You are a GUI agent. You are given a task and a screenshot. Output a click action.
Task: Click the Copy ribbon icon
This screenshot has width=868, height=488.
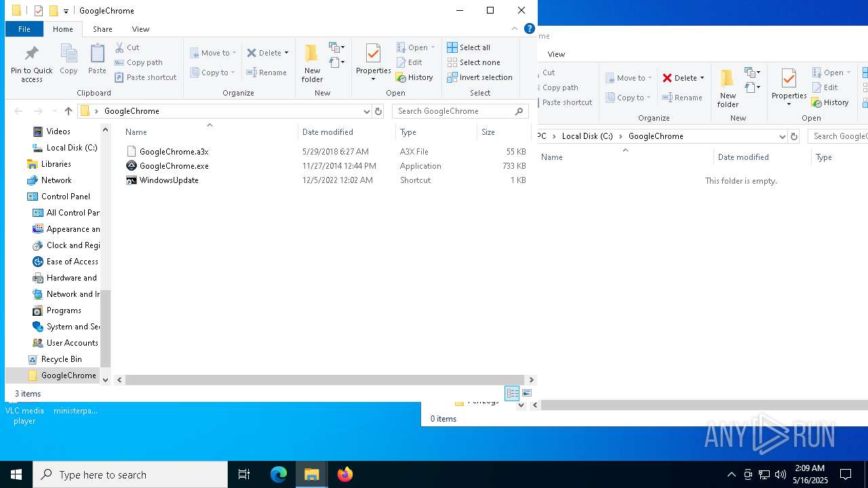click(x=68, y=60)
